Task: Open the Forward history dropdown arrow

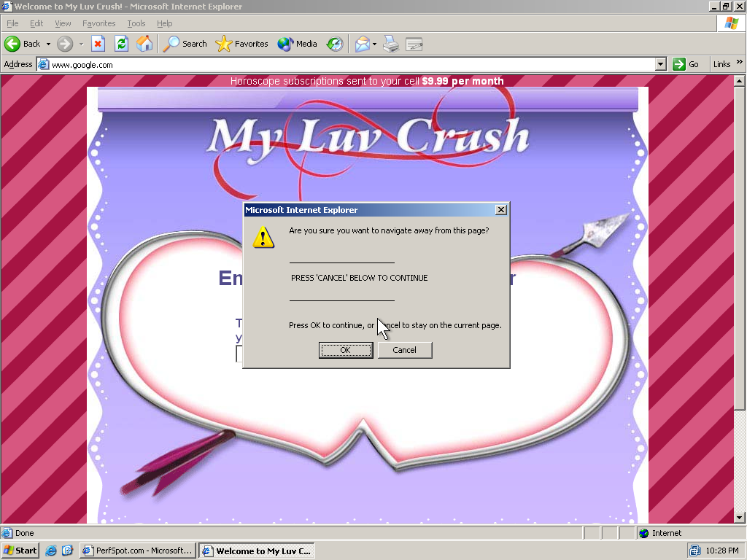Action: (x=82, y=44)
